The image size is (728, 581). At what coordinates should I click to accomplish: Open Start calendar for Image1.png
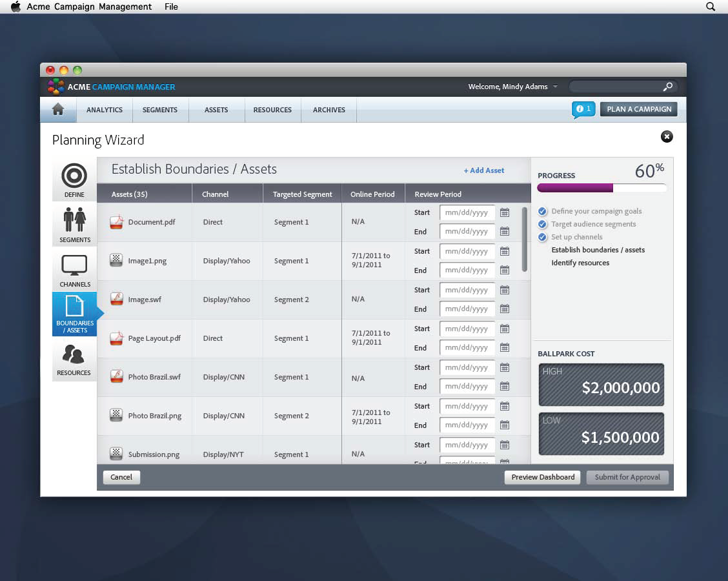(x=505, y=251)
